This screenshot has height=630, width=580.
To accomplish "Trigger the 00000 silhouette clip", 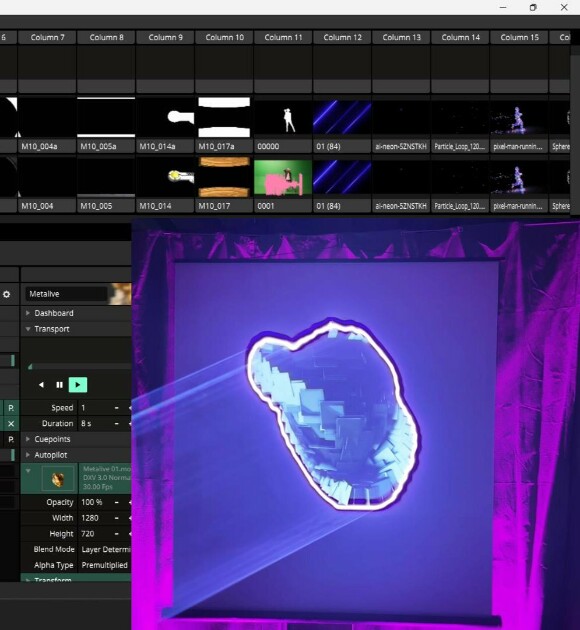I will click(x=283, y=118).
